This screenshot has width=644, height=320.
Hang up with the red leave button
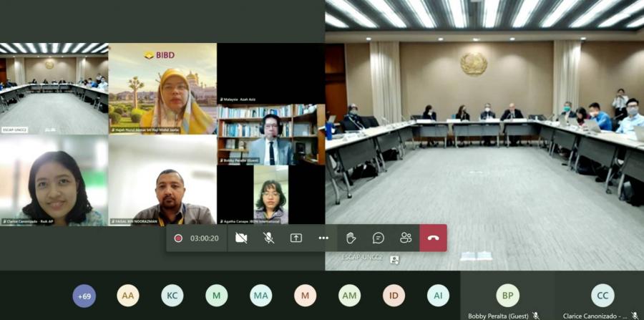click(433, 238)
